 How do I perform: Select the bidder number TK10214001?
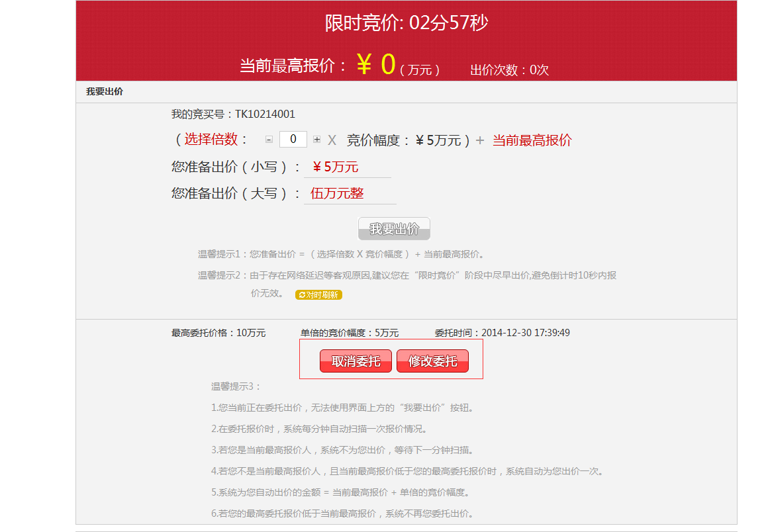click(x=265, y=114)
